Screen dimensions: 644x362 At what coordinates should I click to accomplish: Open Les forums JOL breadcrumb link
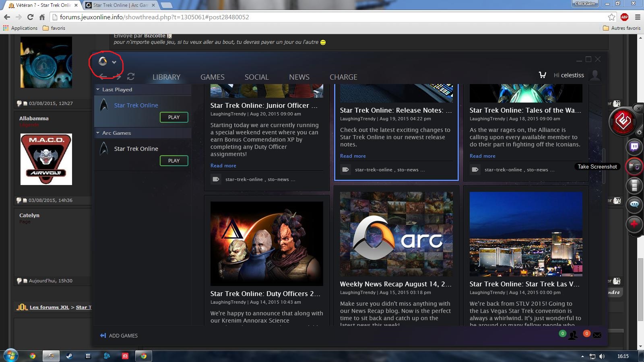click(50, 307)
